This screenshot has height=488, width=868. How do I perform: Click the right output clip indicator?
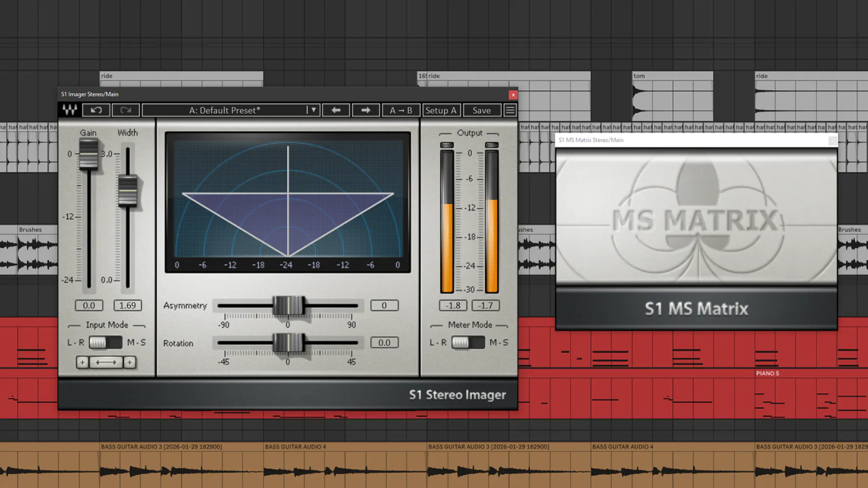tap(492, 145)
